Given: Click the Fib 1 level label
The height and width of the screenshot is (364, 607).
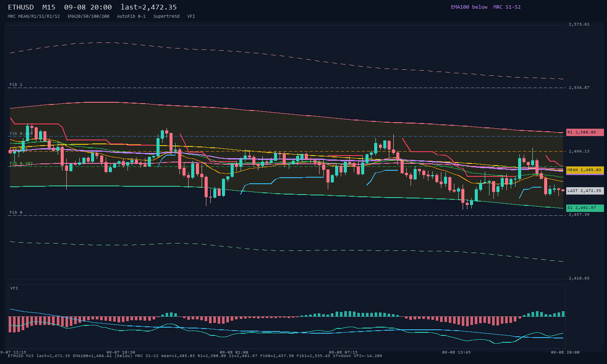Looking at the screenshot, I should click(x=16, y=84).
